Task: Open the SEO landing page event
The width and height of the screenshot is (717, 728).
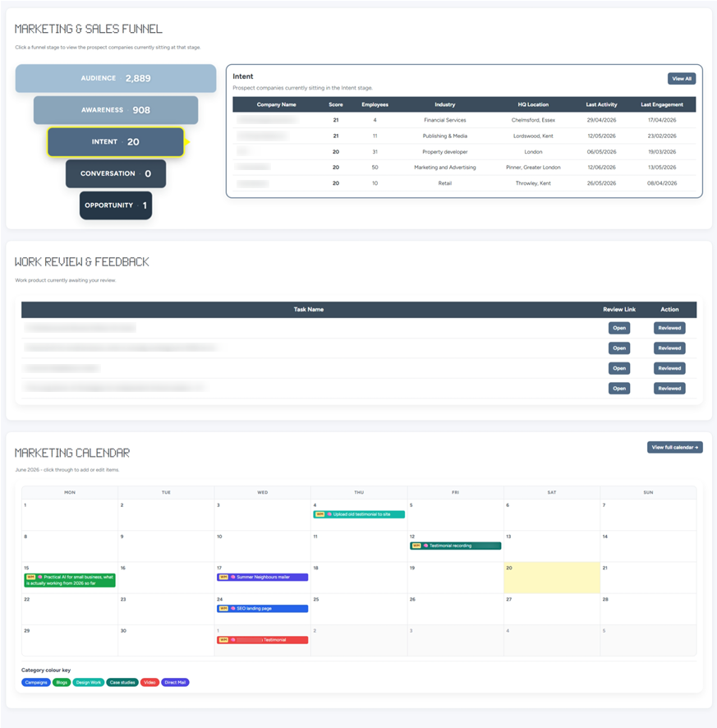Action: click(262, 608)
